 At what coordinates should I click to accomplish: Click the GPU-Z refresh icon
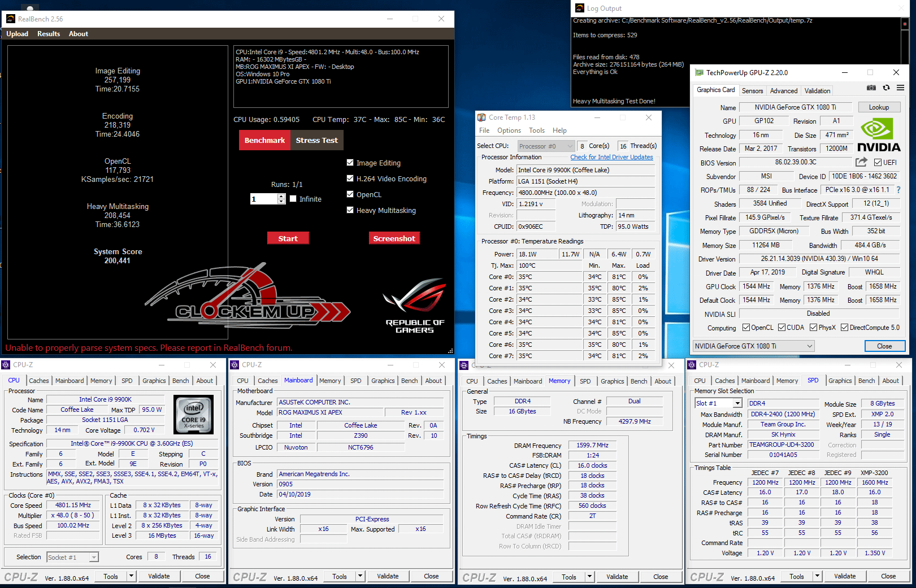coord(886,88)
